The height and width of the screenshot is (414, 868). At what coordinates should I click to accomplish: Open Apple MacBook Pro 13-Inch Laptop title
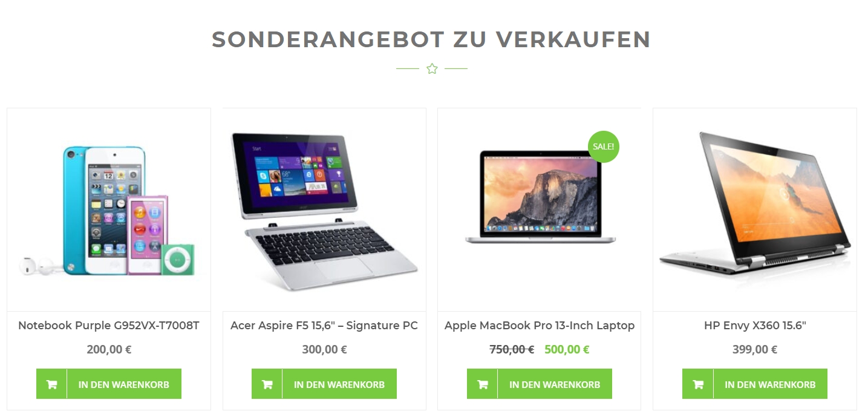click(540, 326)
